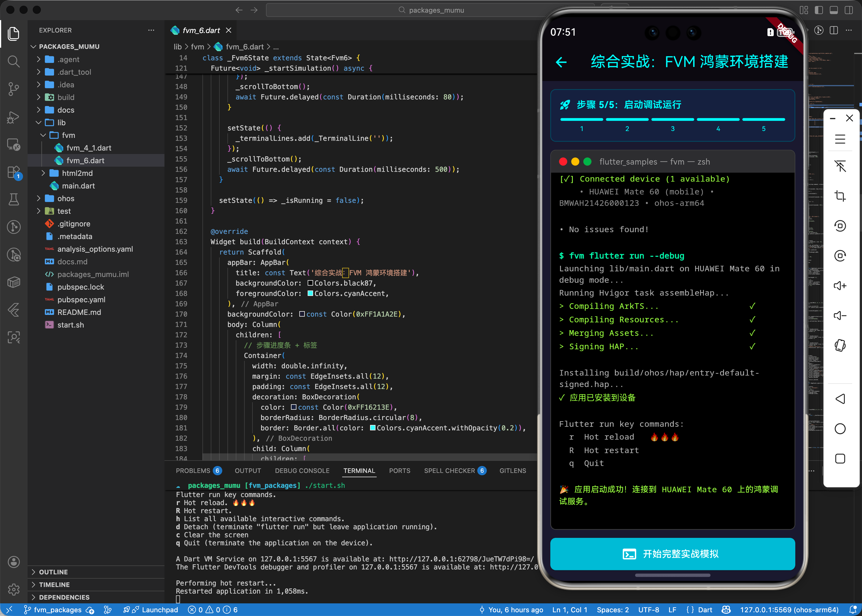Open Manage gear icon
The width and height of the screenshot is (862, 616).
[14, 589]
